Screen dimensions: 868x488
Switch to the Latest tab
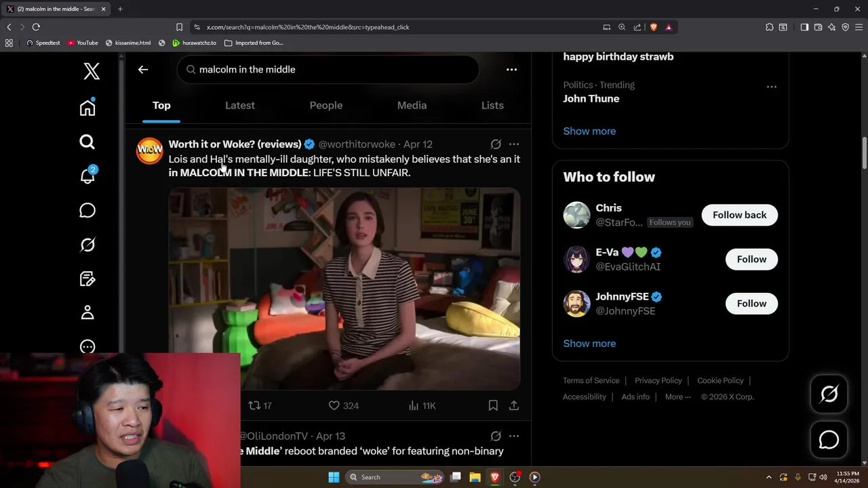pyautogui.click(x=240, y=106)
